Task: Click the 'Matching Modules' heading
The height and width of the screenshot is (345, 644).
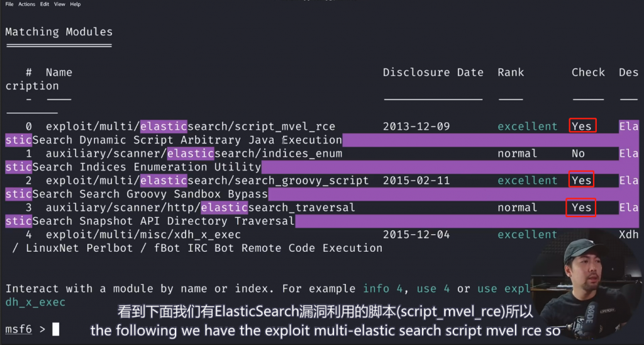Action: point(58,31)
